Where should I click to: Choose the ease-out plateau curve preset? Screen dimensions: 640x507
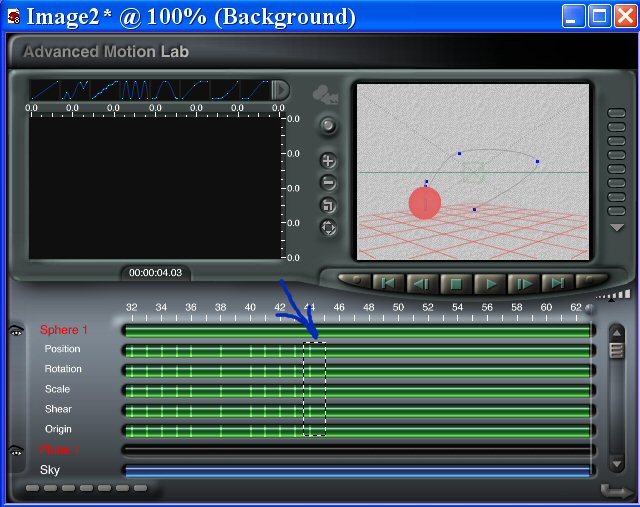[x=195, y=90]
